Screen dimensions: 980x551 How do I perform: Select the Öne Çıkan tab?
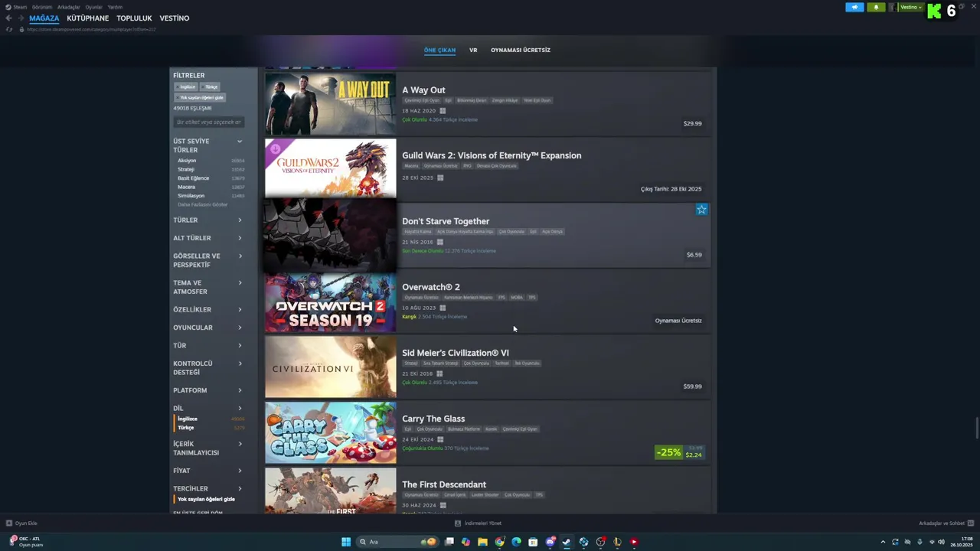[439, 50]
